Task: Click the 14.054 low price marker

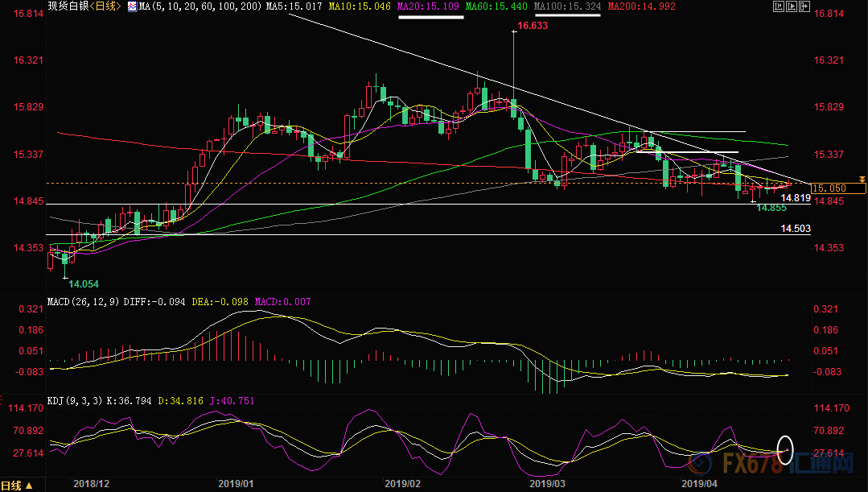Action: [84, 284]
